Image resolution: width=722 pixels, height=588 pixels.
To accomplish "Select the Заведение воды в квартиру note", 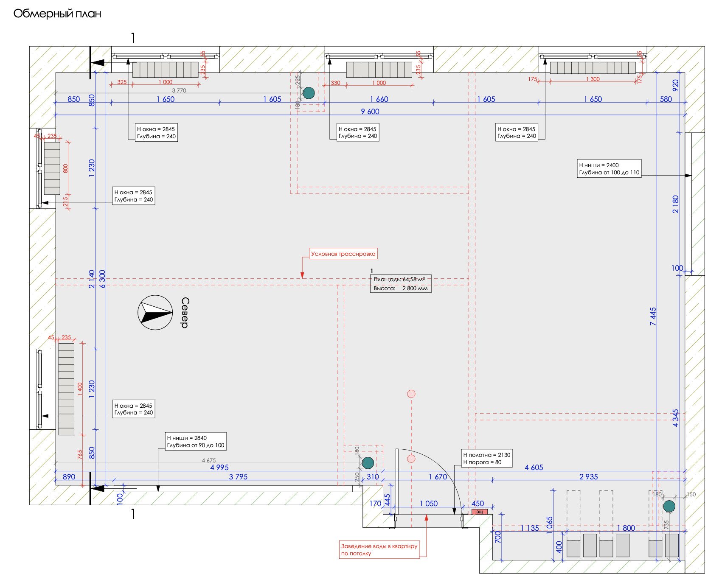I will (379, 550).
